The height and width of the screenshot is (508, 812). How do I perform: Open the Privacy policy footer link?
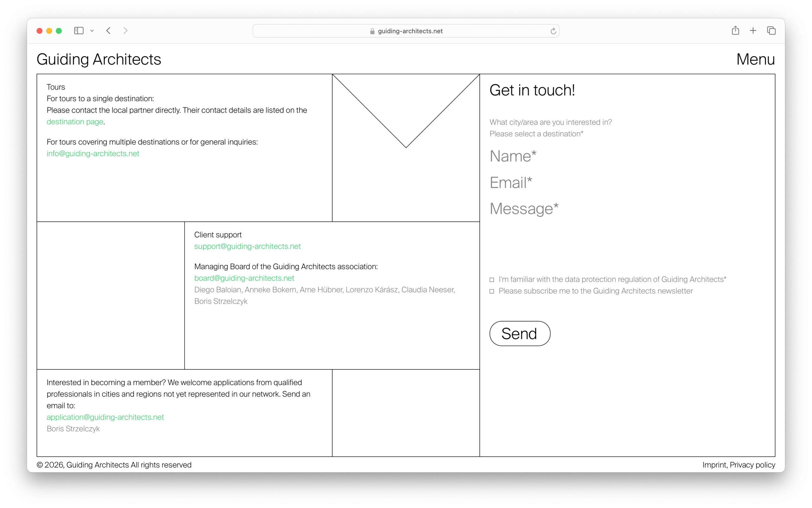pos(752,465)
